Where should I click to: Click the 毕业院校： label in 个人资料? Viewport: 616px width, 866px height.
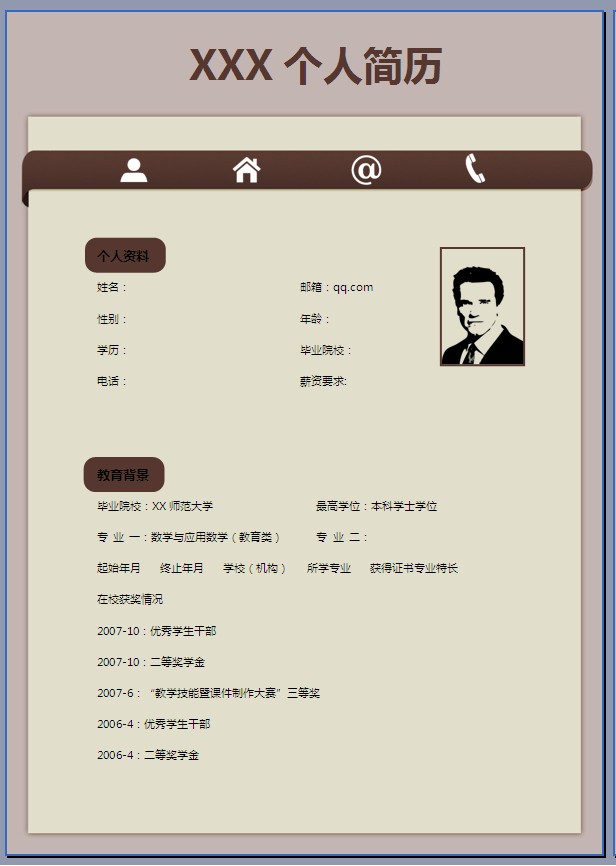click(x=326, y=350)
